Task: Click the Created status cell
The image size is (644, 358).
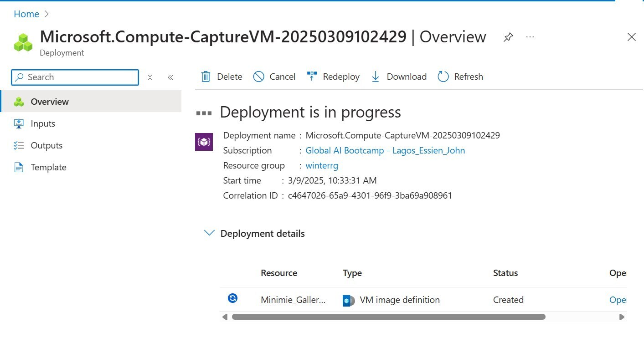Action: (508, 300)
